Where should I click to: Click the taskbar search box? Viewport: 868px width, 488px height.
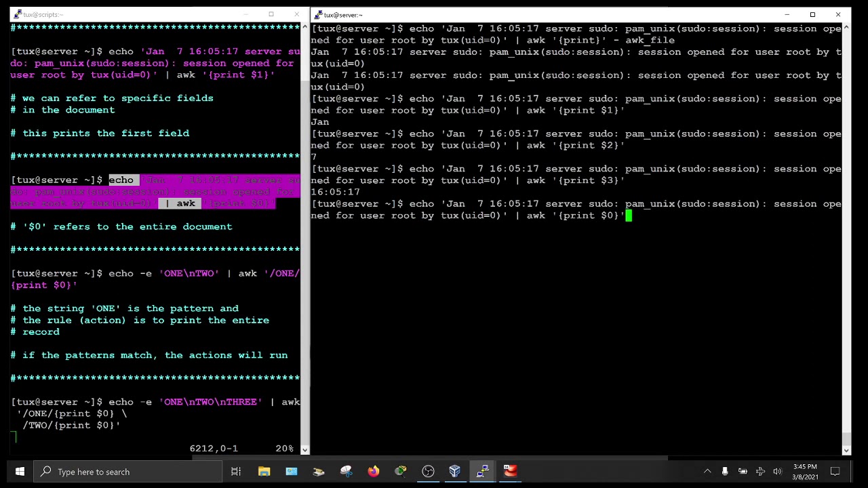pos(129,472)
